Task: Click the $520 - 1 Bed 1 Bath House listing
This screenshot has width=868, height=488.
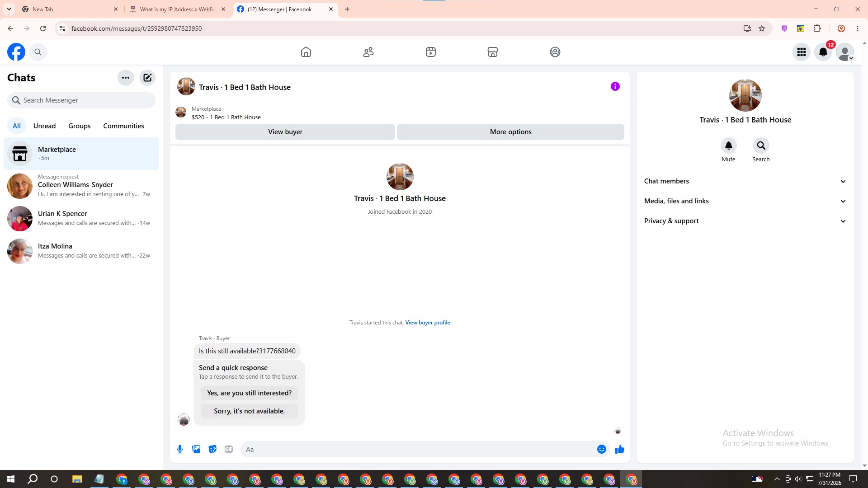Action: point(226,117)
